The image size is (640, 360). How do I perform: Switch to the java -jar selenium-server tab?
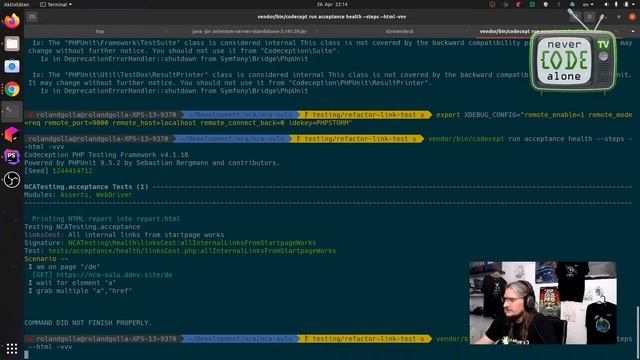[249, 31]
